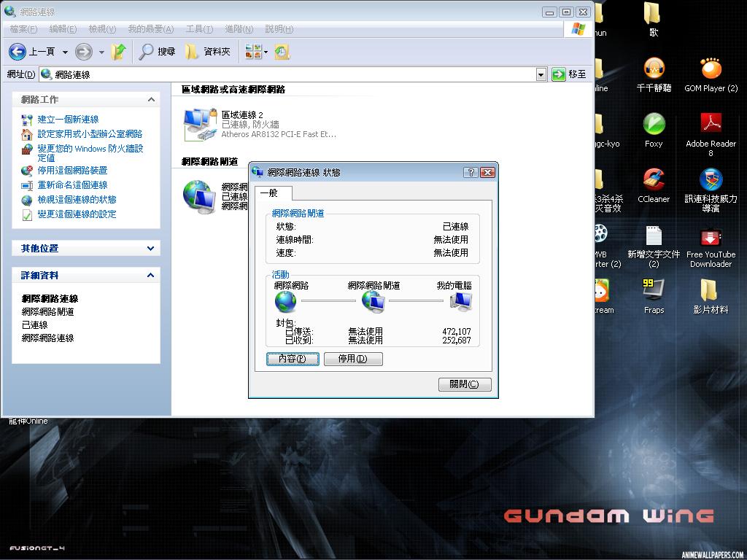The width and height of the screenshot is (747, 560).
Task: Open the 工具(T) menu
Action: (199, 29)
